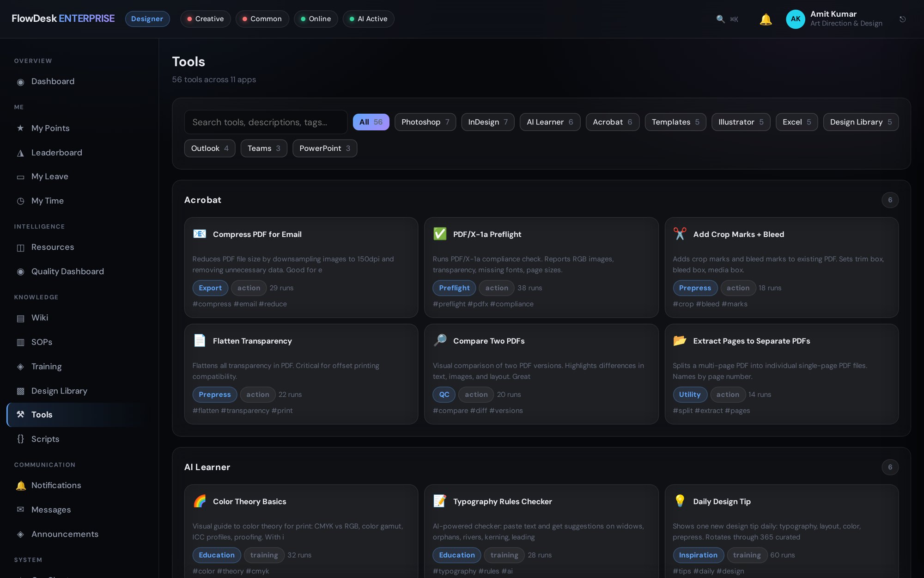Open Wiki in sidebar
The width and height of the screenshot is (924, 578).
[79, 318]
